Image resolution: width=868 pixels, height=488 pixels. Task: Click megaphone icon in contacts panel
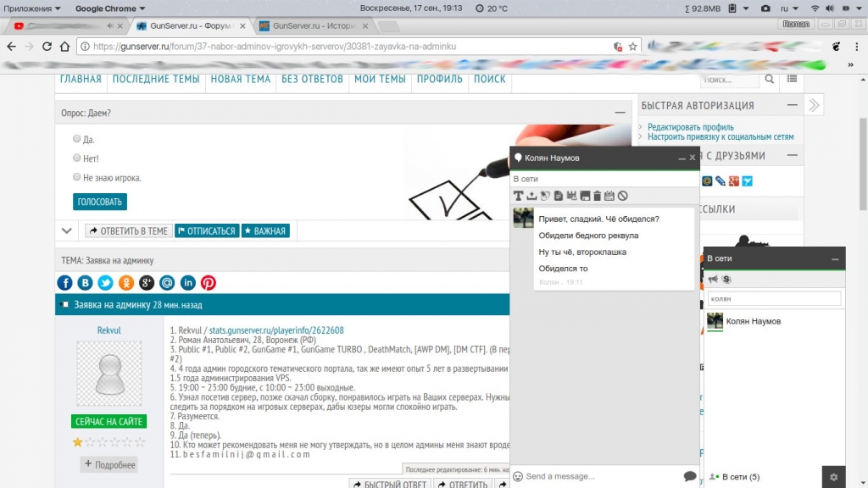click(713, 279)
